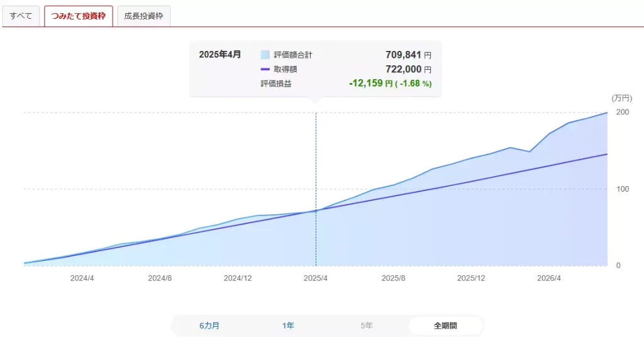
Task: Click the 2024/12 label on the x-axis
Action: click(x=238, y=278)
